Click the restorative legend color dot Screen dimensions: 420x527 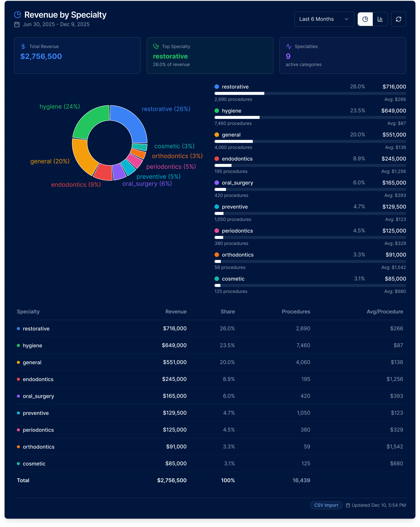pos(217,87)
